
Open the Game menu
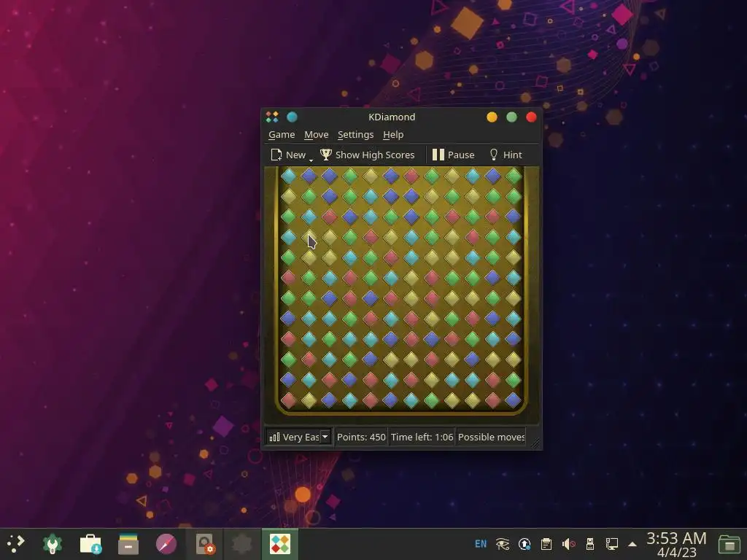click(x=282, y=135)
